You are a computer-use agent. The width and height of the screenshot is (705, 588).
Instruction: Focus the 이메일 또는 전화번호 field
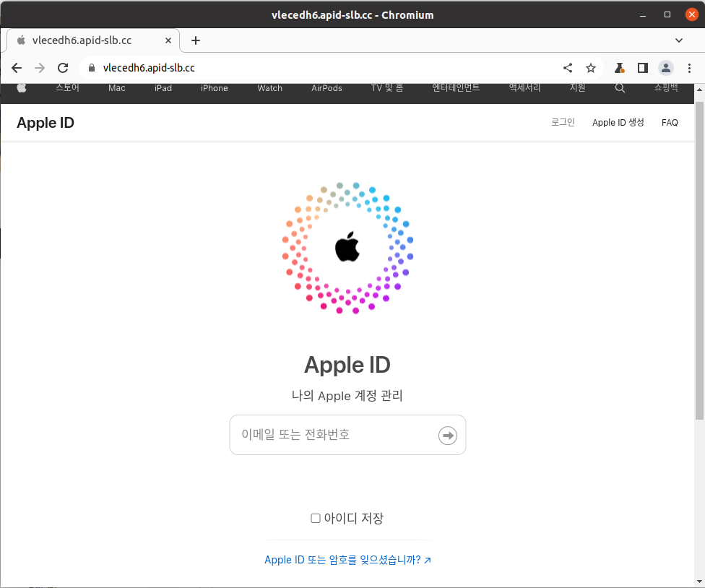(x=347, y=435)
